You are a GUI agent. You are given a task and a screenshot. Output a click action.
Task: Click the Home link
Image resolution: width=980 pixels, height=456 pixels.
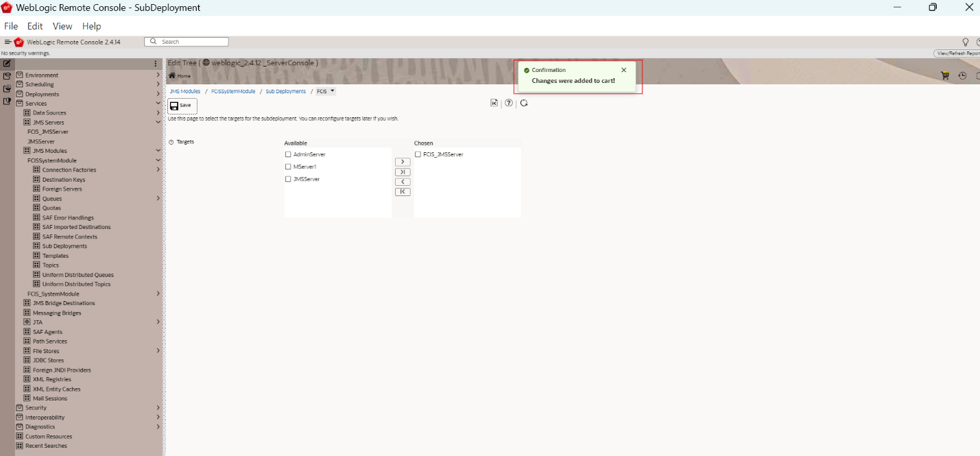[180, 75]
